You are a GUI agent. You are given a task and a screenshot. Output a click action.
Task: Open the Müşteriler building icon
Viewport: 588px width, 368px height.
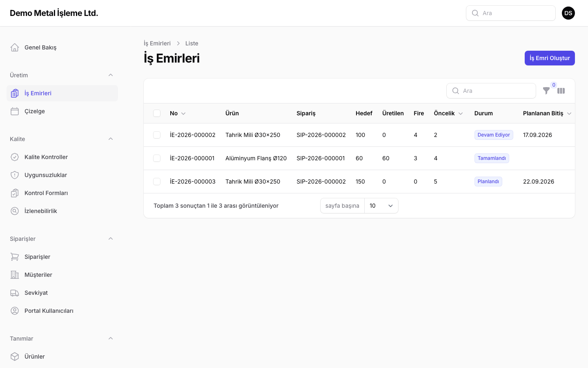pyautogui.click(x=15, y=275)
